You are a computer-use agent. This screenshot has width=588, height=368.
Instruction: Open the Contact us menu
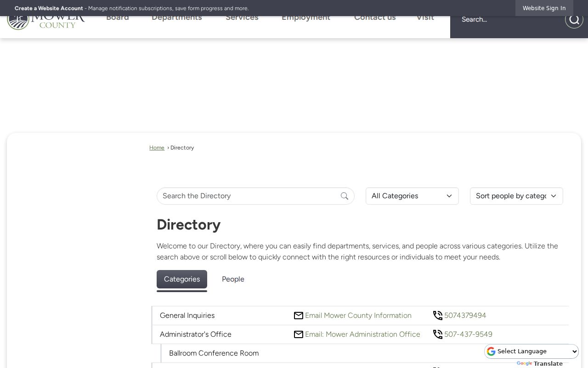point(375,18)
